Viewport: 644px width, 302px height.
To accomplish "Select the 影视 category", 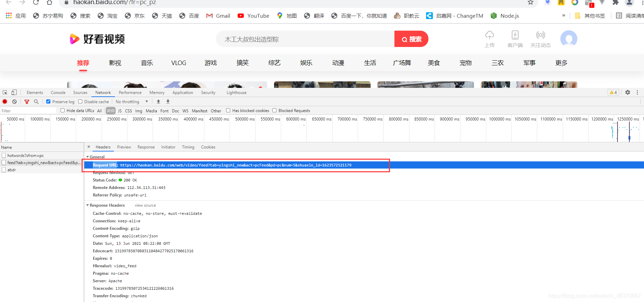I will 115,63.
